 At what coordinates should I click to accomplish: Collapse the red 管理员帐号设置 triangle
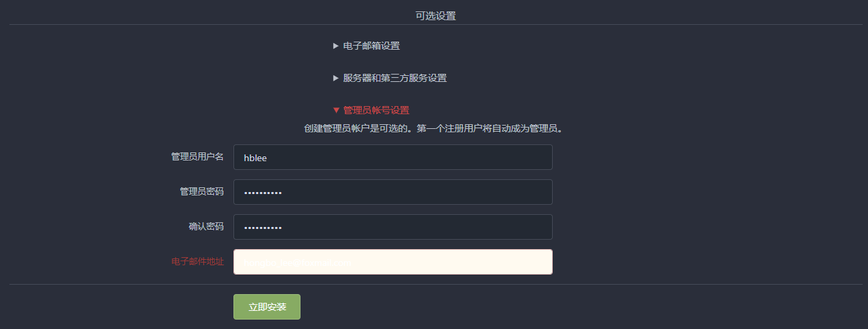point(336,110)
